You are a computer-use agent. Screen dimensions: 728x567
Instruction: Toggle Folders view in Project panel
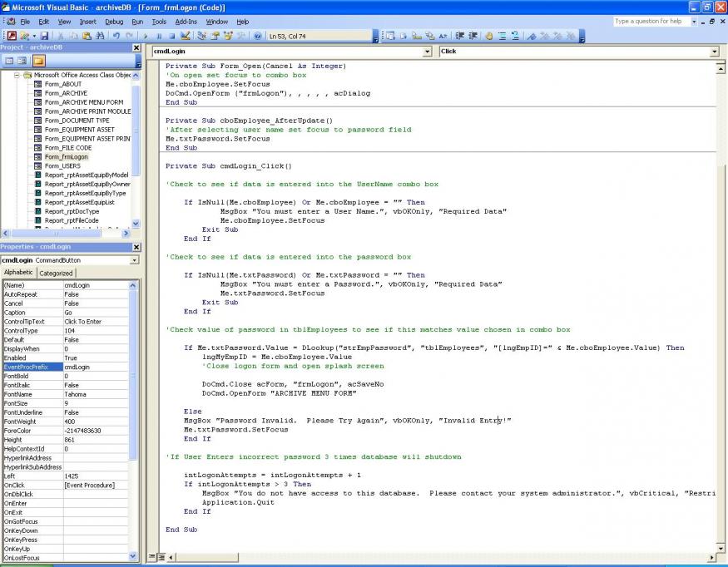pos(38,61)
